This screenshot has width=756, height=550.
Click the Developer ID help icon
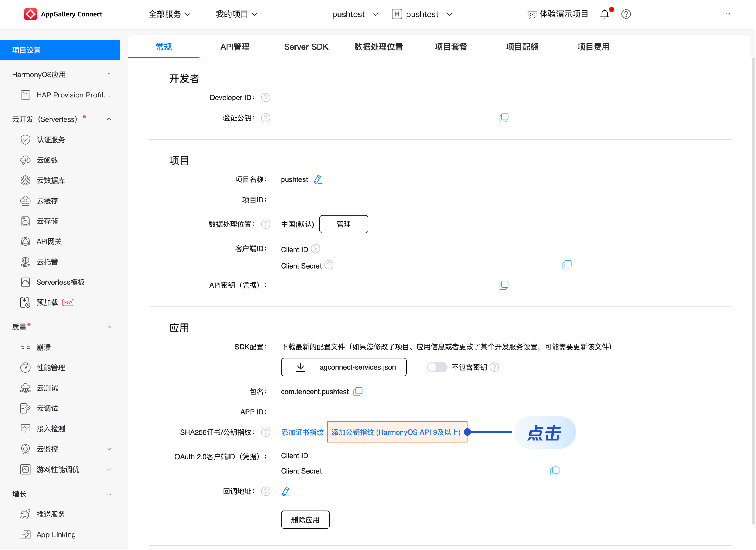(266, 98)
